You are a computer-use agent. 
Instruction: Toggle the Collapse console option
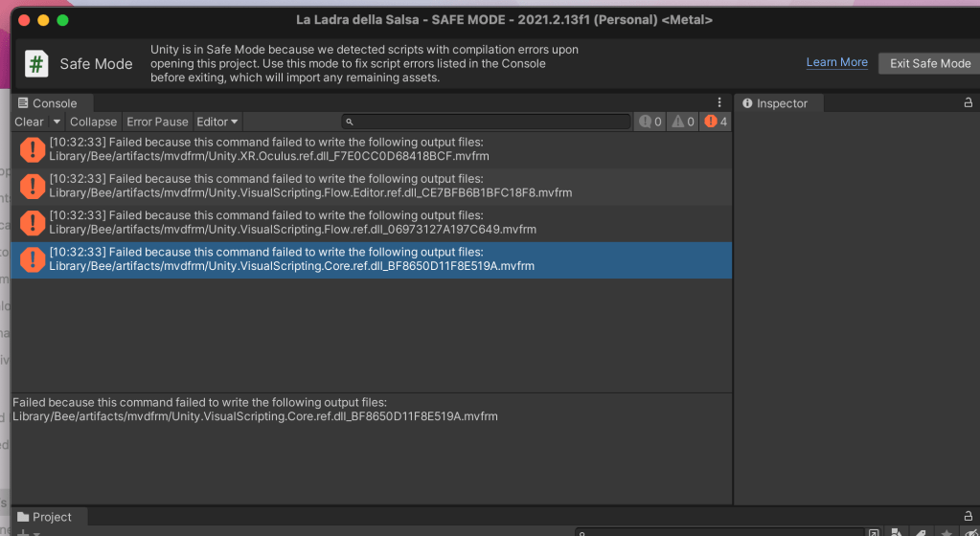pos(93,122)
